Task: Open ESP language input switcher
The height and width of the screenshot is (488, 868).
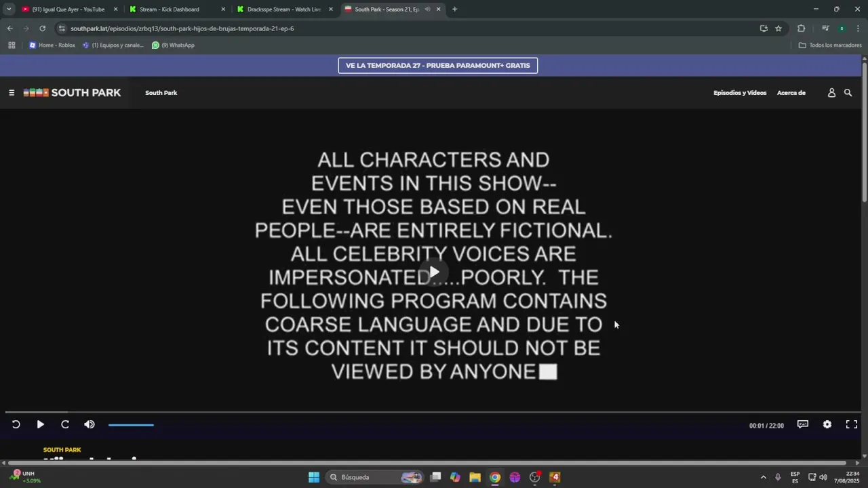Action: coord(795,477)
